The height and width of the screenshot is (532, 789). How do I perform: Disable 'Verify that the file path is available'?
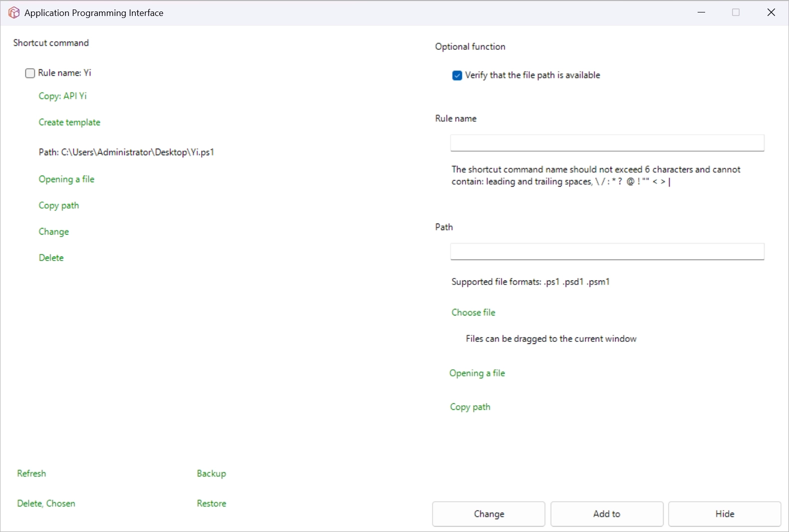coord(457,76)
